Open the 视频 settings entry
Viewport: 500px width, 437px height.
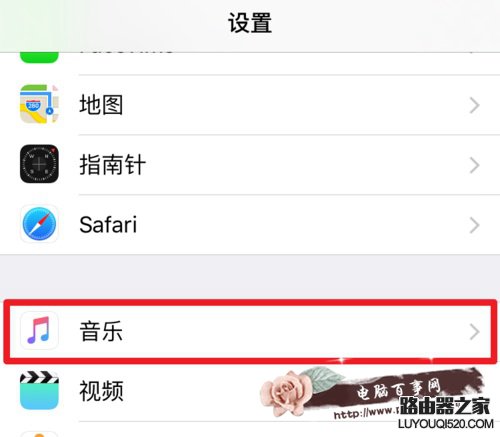[250, 391]
